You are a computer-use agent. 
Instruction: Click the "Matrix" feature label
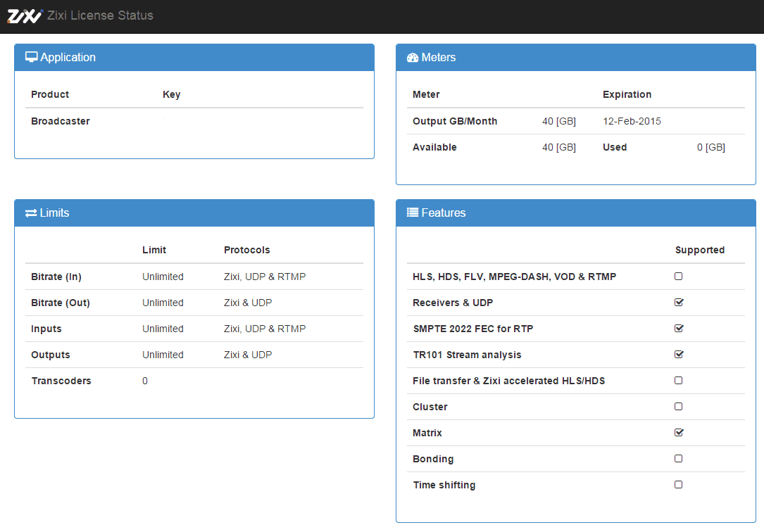pos(427,433)
